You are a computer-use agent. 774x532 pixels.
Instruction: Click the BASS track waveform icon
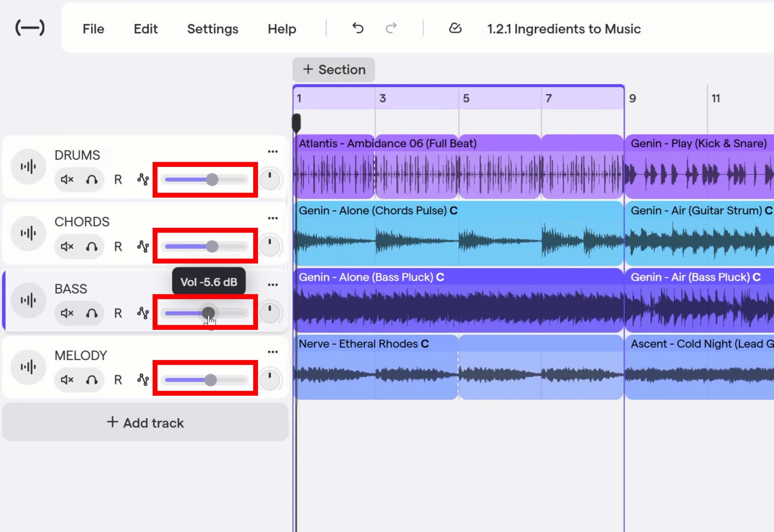click(28, 300)
